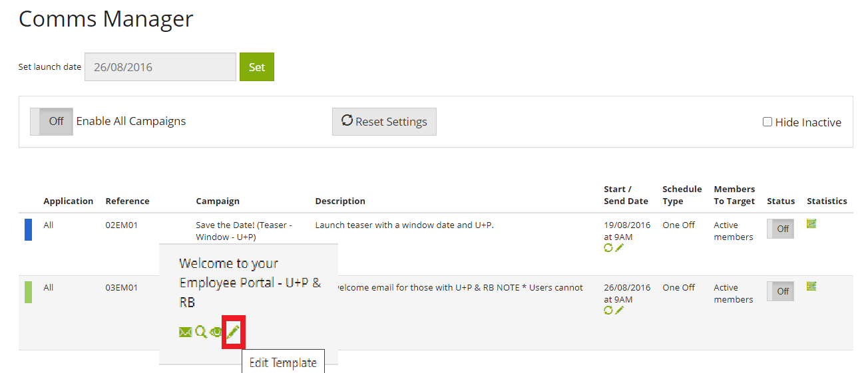Screen dimensions: 868x373
Task: Click refresh date icon under 19/08/2016
Action: point(608,247)
